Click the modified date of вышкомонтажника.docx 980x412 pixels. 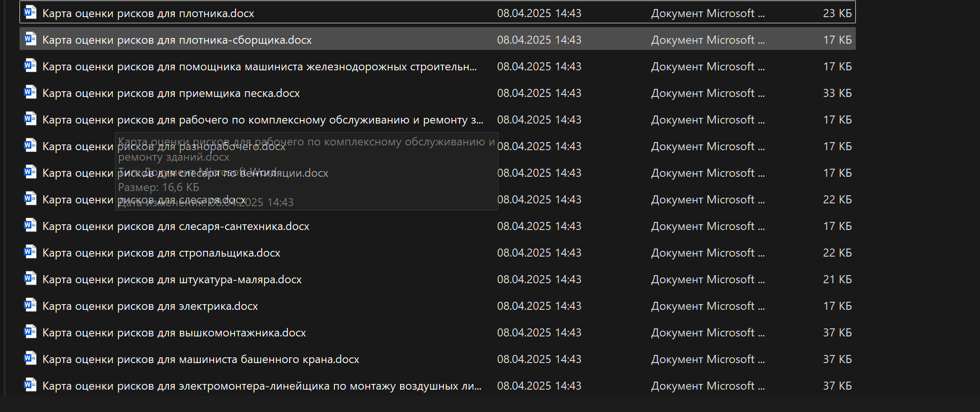tap(539, 333)
